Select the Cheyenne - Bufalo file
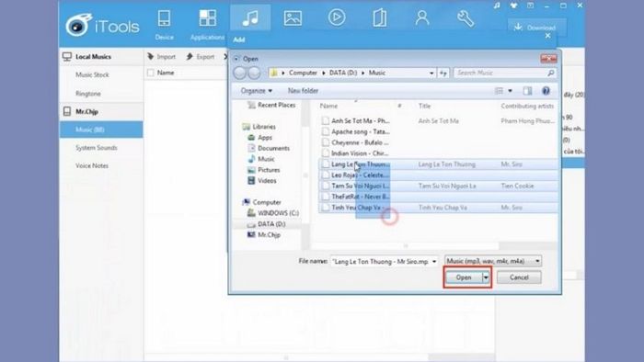This screenshot has height=362, width=644. click(x=361, y=142)
